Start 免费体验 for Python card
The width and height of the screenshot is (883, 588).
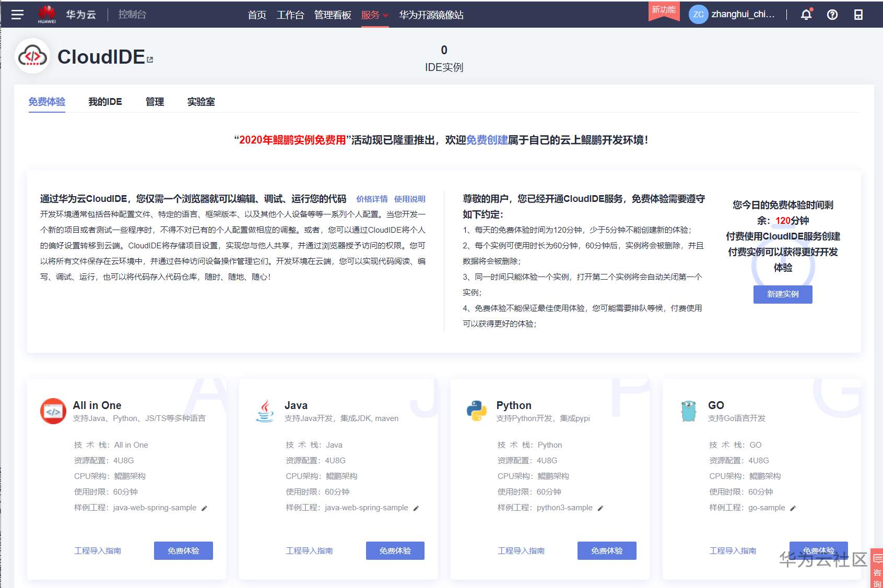pyautogui.click(x=607, y=550)
